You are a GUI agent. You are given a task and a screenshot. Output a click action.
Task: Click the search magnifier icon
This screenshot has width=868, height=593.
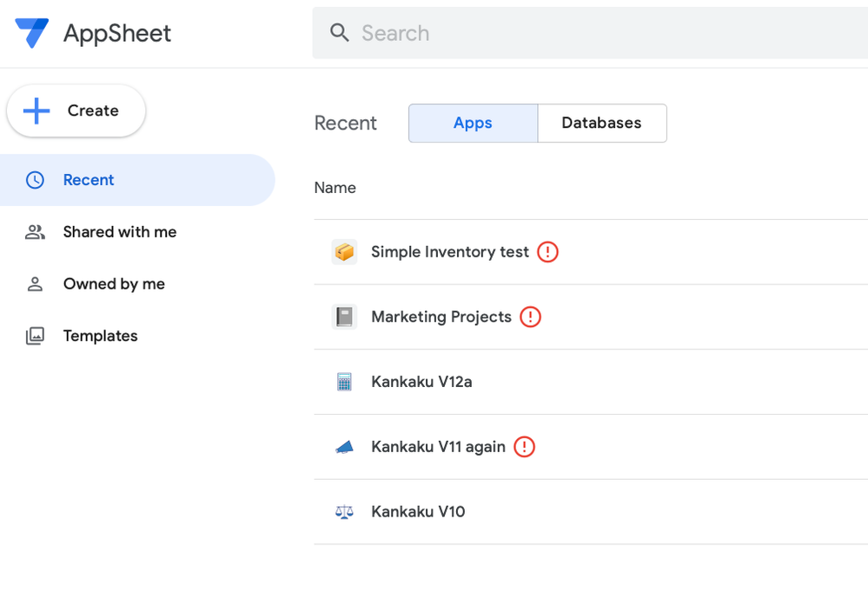point(340,33)
